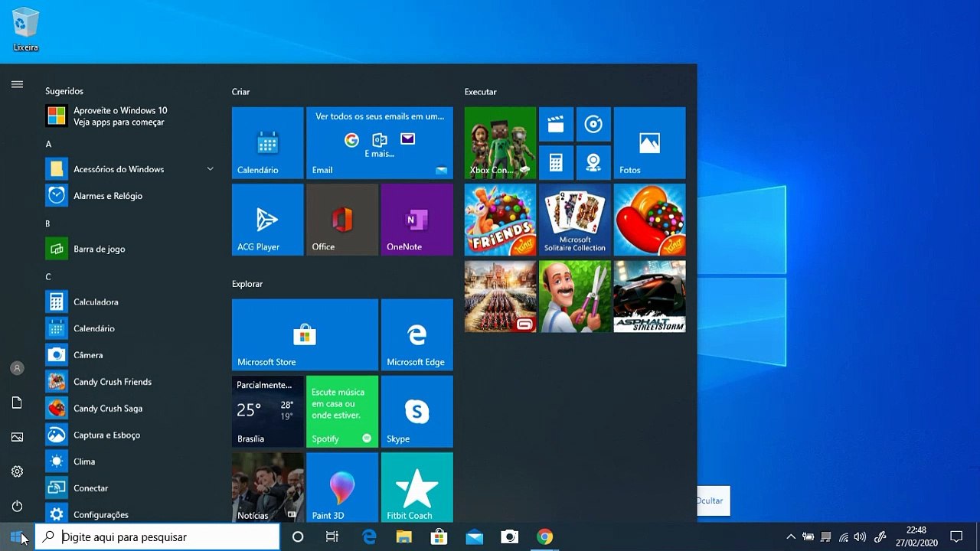Open the Brasília weather tile
Image resolution: width=980 pixels, height=551 pixels.
267,411
